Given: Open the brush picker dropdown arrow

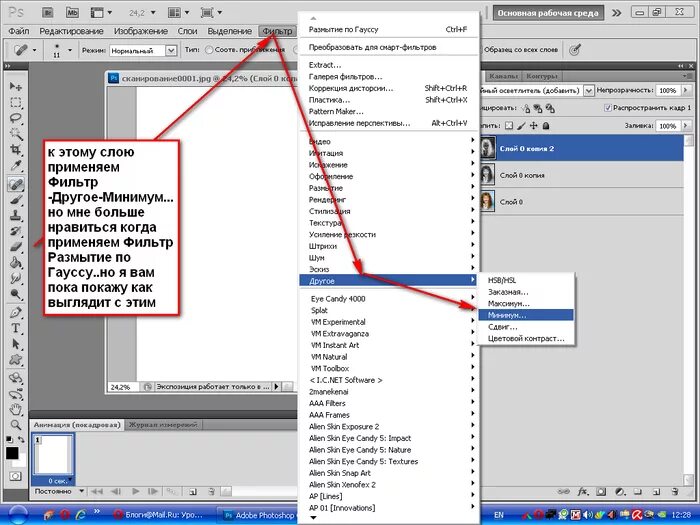Looking at the screenshot, I should pyautogui.click(x=70, y=50).
